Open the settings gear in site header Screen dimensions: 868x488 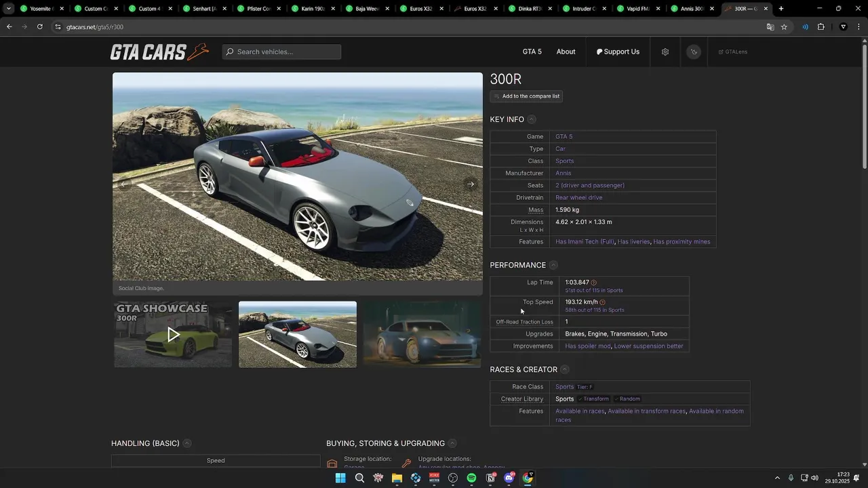665,52
